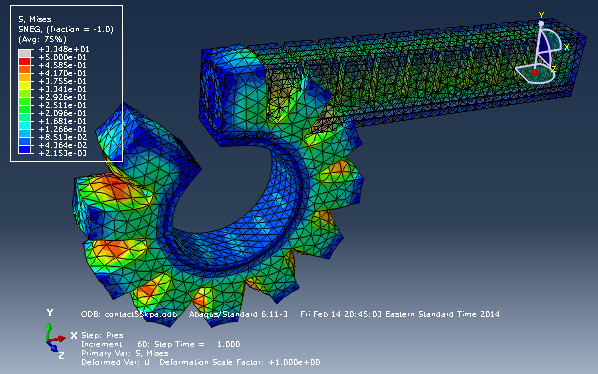The width and height of the screenshot is (598, 374).
Task: Click the legend value +4.170e-01
Action: pyautogui.click(x=63, y=73)
